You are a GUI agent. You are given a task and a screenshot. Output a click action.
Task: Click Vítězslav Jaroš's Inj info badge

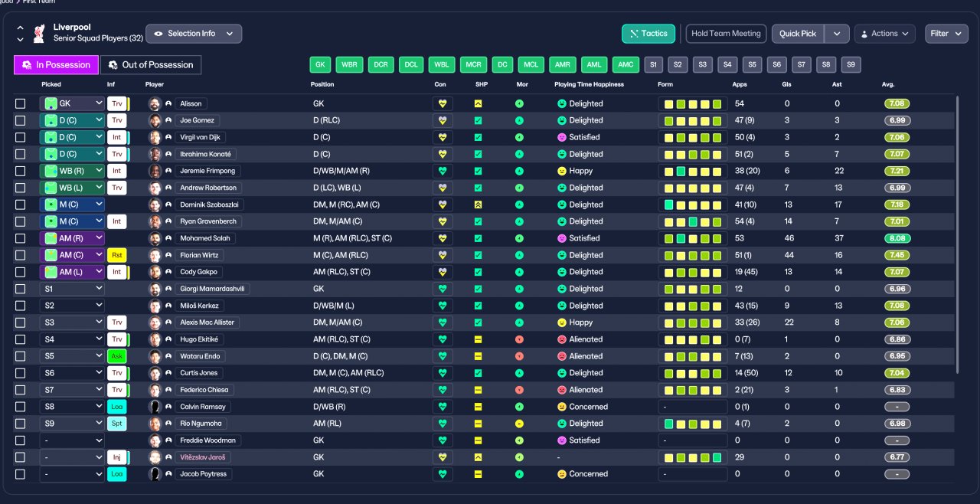point(116,457)
